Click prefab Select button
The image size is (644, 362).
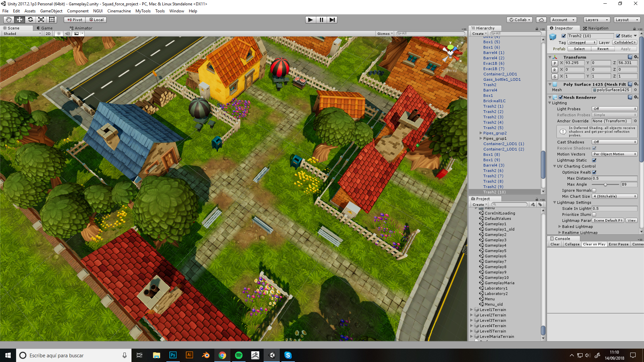pyautogui.click(x=579, y=49)
